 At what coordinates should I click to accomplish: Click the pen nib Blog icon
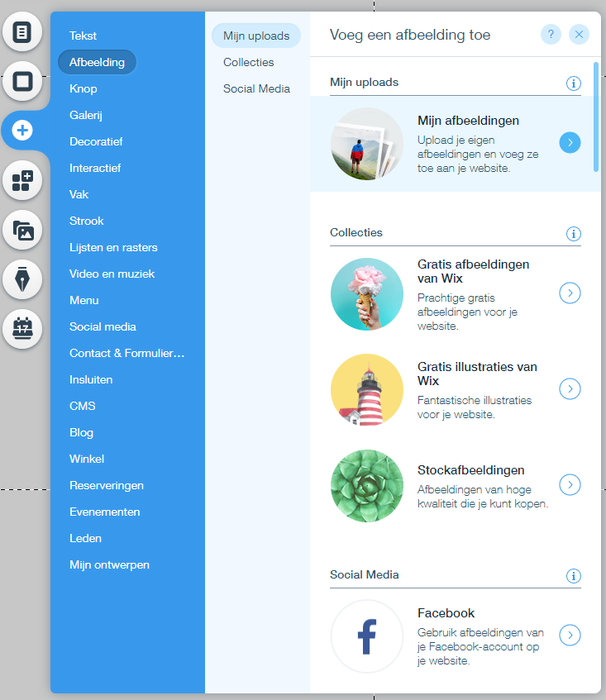click(22, 279)
